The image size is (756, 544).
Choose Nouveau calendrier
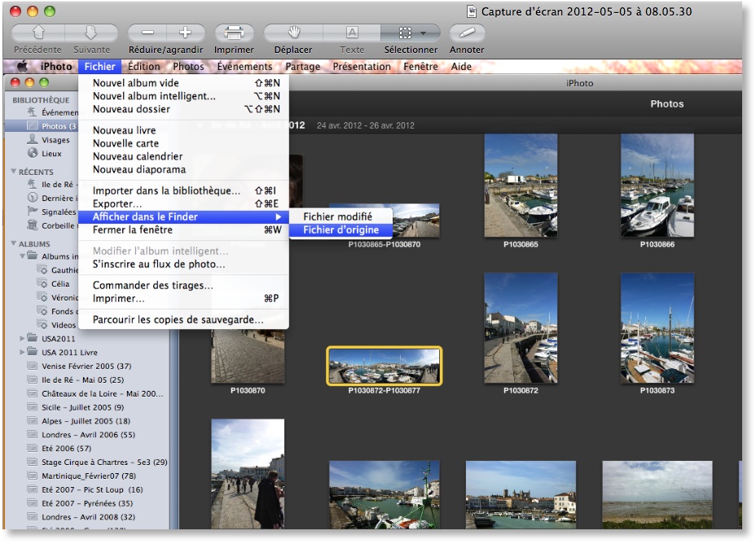(183, 156)
